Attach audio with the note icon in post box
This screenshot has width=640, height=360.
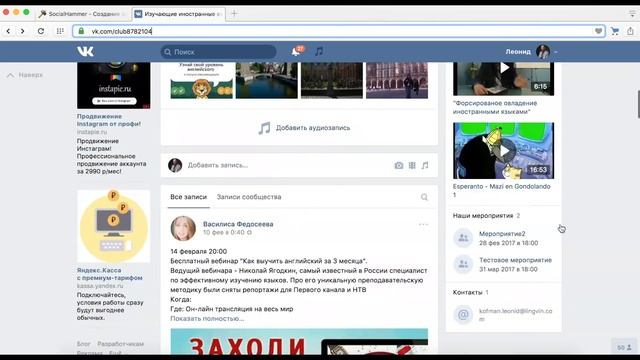[x=425, y=165]
